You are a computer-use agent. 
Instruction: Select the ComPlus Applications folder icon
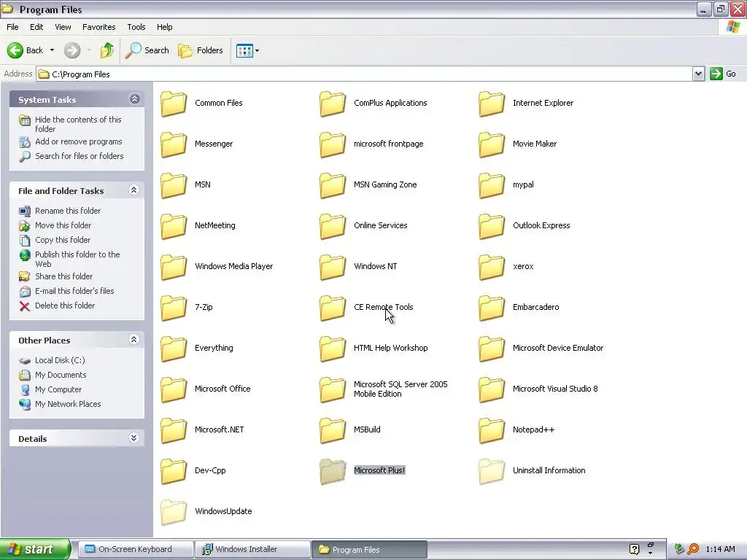click(333, 104)
